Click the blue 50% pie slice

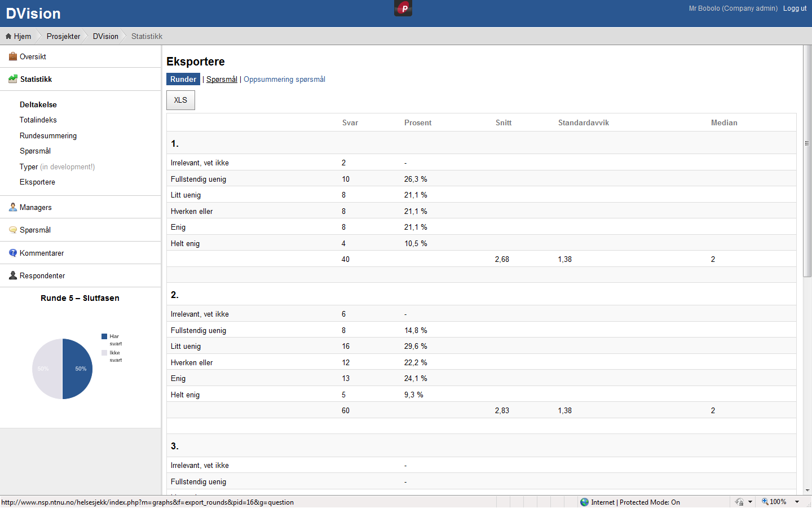(x=78, y=369)
